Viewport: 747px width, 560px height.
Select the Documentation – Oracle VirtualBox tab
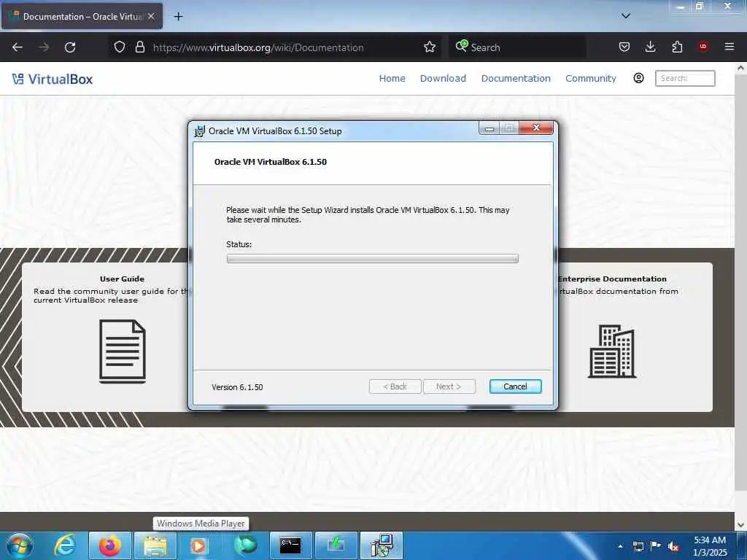pyautogui.click(x=82, y=17)
